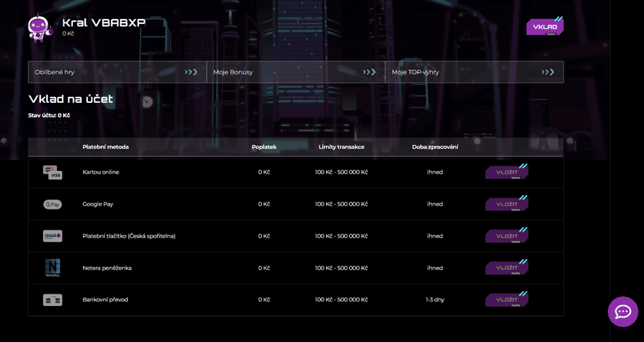Viewport: 644px width, 342px height.
Task: Click the Platební metoda column header
Action: click(106, 147)
